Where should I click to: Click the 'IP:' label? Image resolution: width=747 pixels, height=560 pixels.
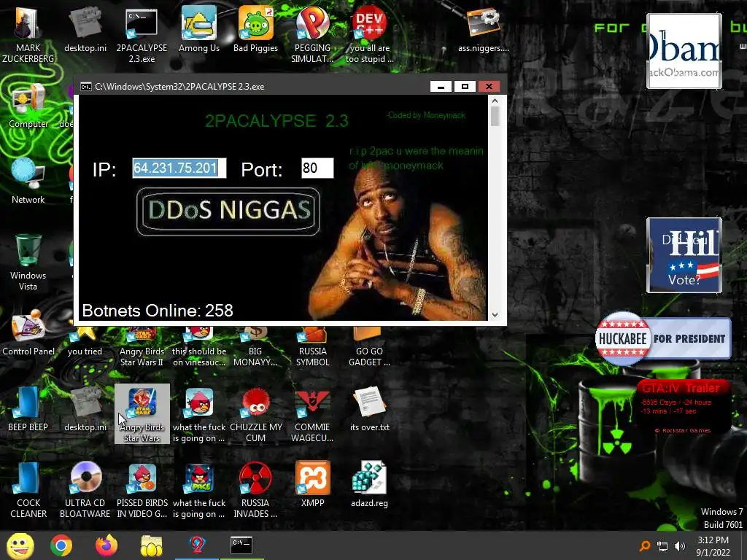point(104,169)
